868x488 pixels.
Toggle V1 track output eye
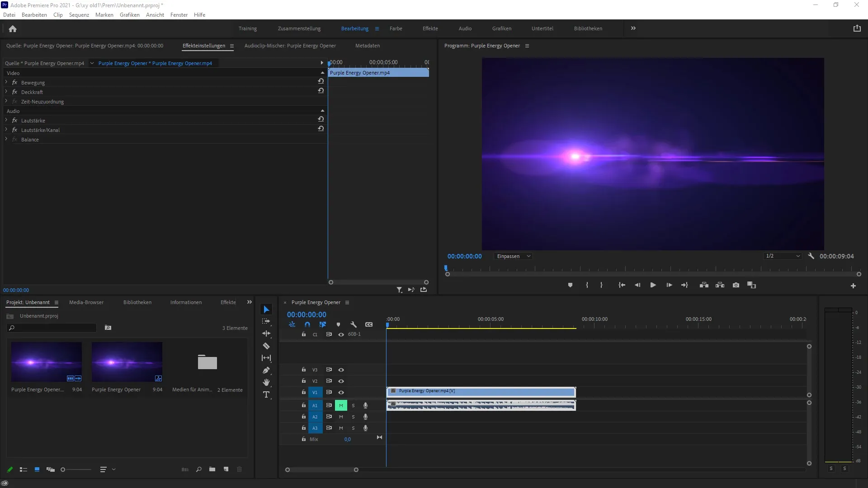coord(341,392)
